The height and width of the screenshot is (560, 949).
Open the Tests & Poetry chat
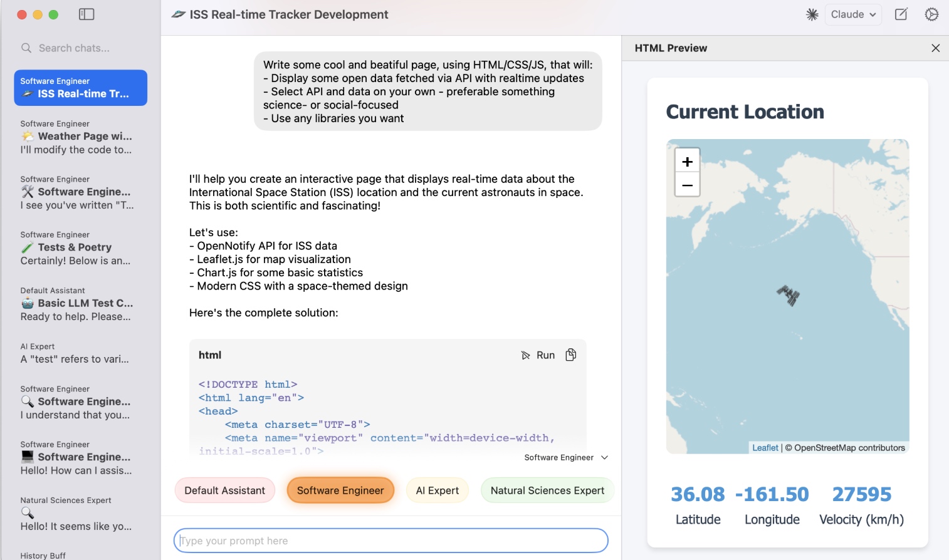pyautogui.click(x=80, y=248)
